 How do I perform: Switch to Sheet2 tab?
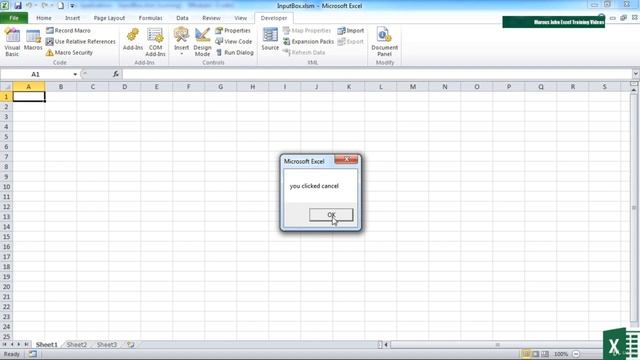(x=77, y=344)
